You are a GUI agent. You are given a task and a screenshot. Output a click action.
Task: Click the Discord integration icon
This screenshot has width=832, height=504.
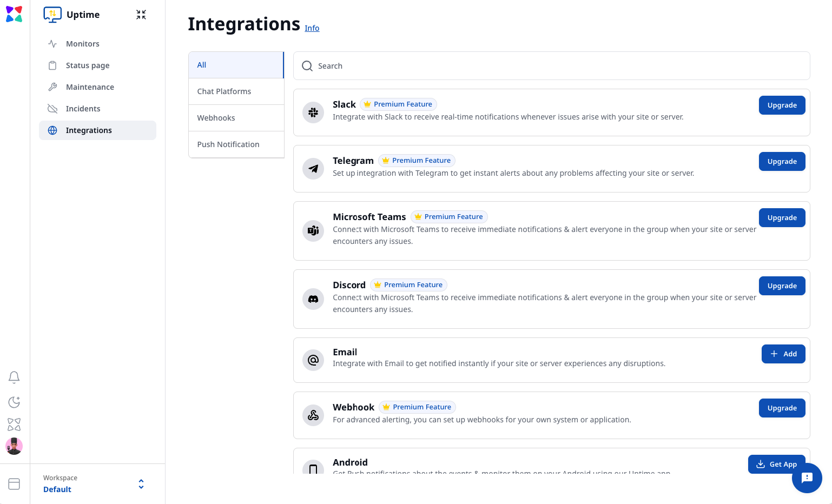(x=313, y=299)
